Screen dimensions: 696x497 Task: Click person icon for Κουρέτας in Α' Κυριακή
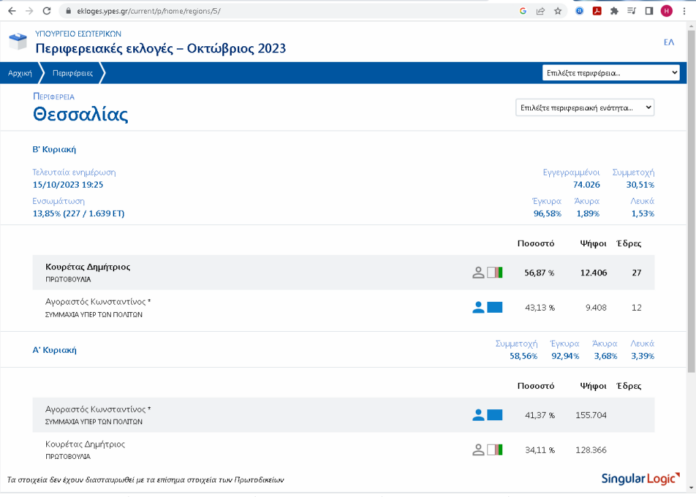coord(478,450)
